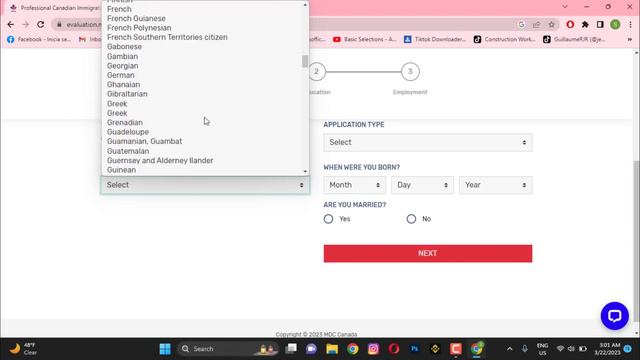Screen dimensions: 640x360
Task: Select French Southern Territories citizen
Action: pyautogui.click(x=167, y=37)
